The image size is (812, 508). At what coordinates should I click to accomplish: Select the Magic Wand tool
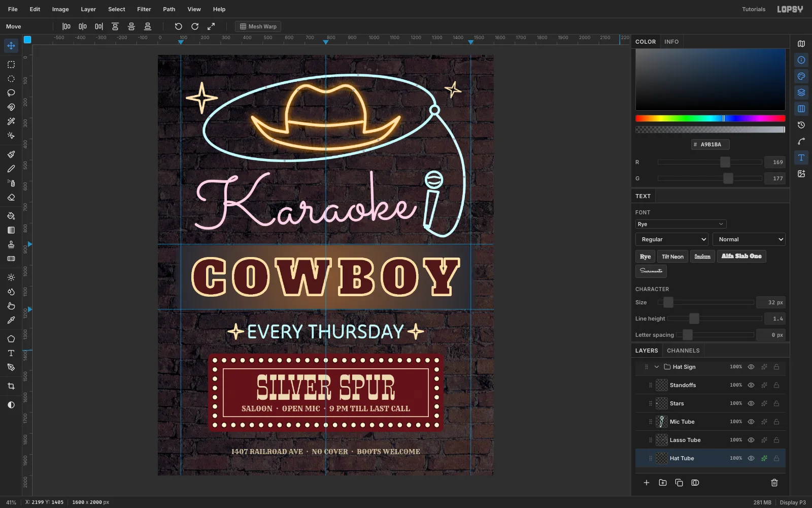(11, 121)
